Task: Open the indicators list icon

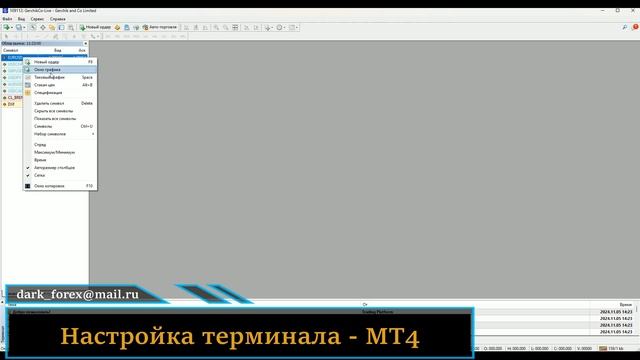Action: tap(267, 27)
